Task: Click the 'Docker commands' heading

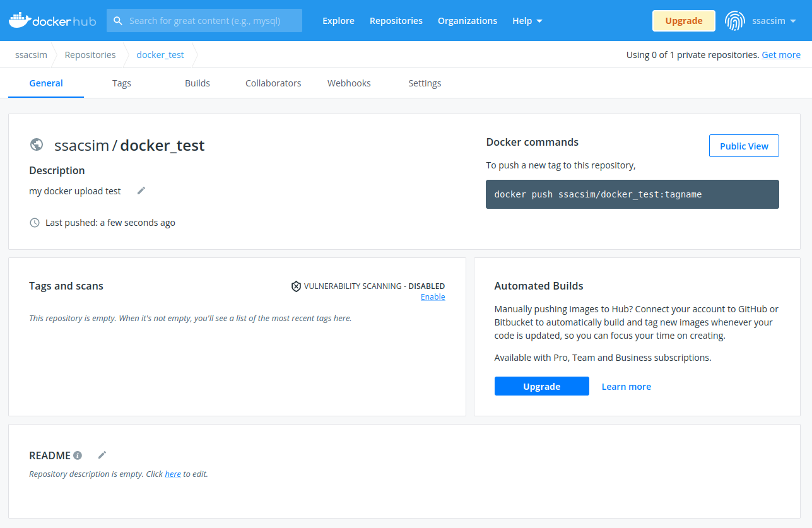Action: [x=533, y=143]
